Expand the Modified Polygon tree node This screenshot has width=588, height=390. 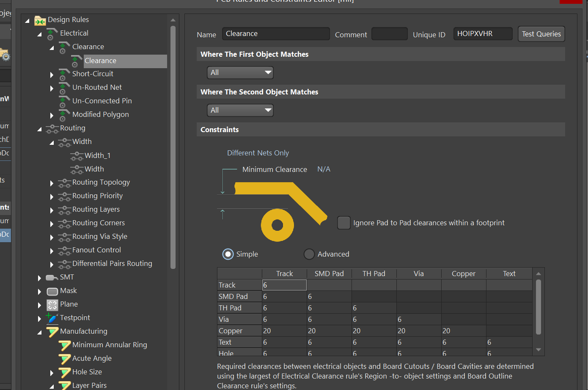(x=52, y=116)
